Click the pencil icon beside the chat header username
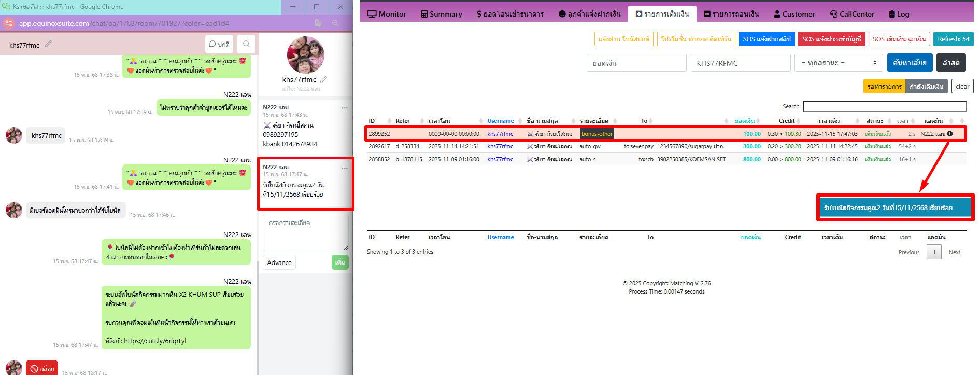This screenshot has height=375, width=980. pyautogui.click(x=48, y=44)
